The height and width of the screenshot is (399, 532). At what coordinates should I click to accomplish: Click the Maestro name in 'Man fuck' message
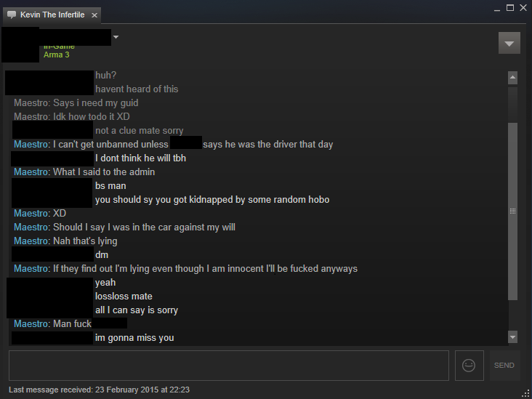31,323
